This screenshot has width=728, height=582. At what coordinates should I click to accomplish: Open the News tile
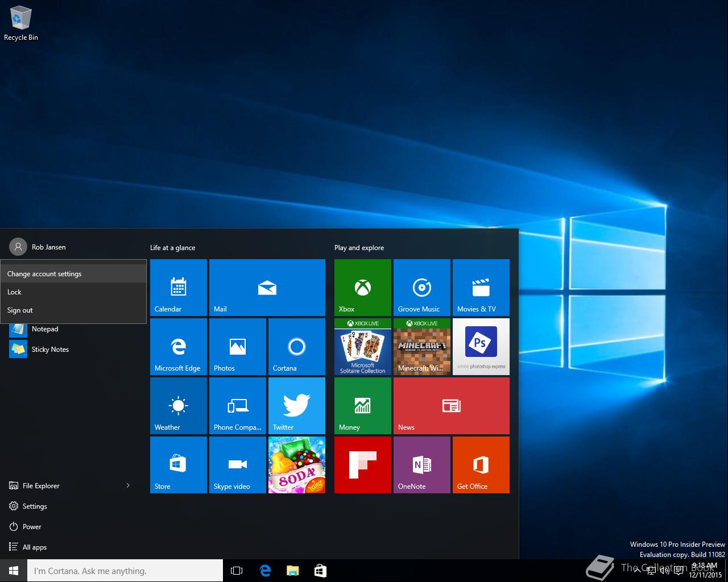pyautogui.click(x=452, y=406)
